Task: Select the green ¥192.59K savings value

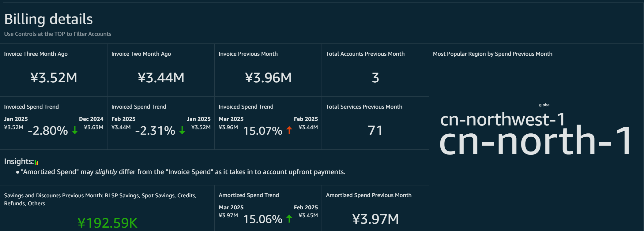Action: (x=107, y=223)
